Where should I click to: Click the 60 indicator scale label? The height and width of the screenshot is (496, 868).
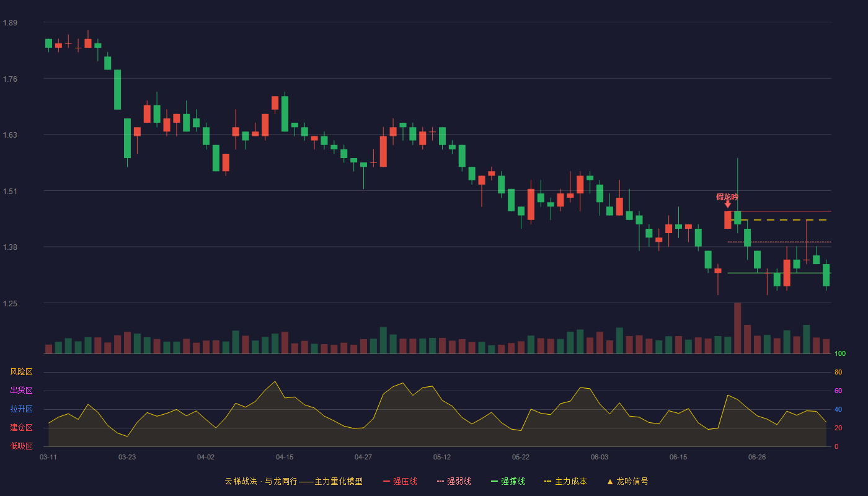click(x=838, y=391)
